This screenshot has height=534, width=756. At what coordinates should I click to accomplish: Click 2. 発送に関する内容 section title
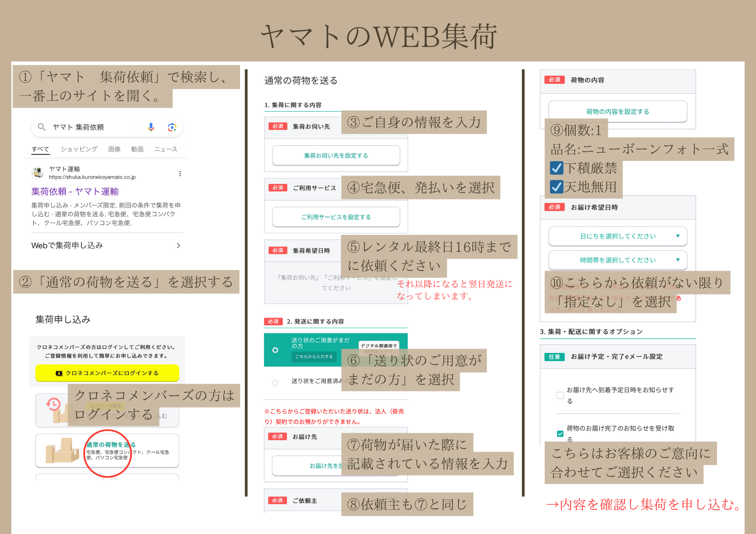click(315, 321)
